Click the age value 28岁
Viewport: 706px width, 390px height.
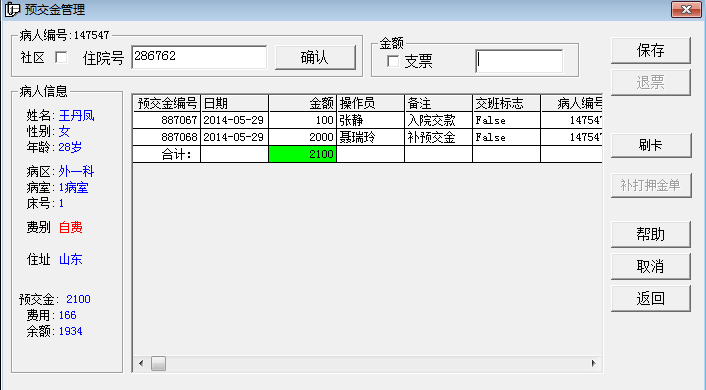[x=70, y=147]
